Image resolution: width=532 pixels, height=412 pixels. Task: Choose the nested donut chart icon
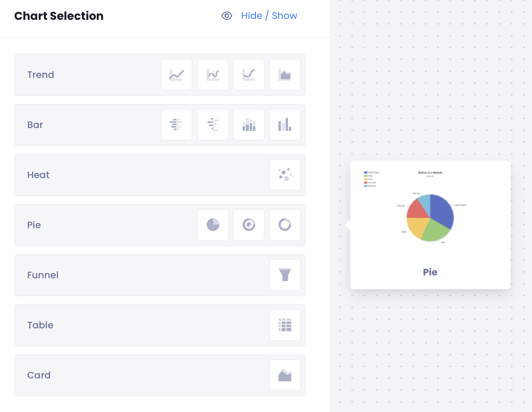click(249, 225)
